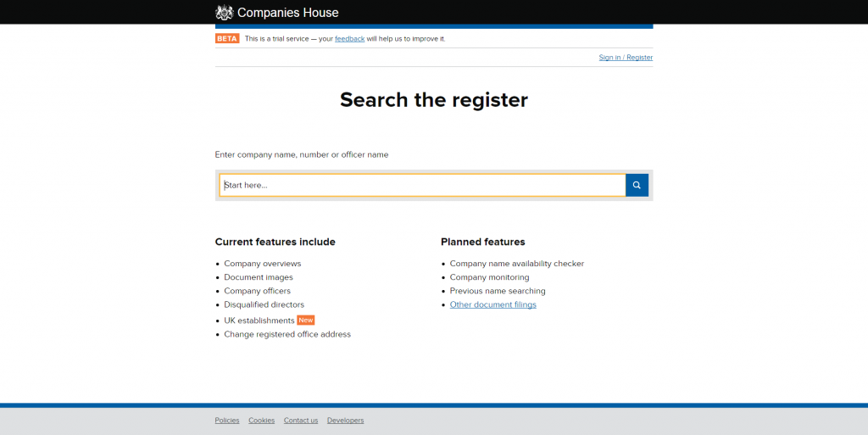868x435 pixels.
Task: Click 'Company overviews' list item
Action: coord(263,264)
